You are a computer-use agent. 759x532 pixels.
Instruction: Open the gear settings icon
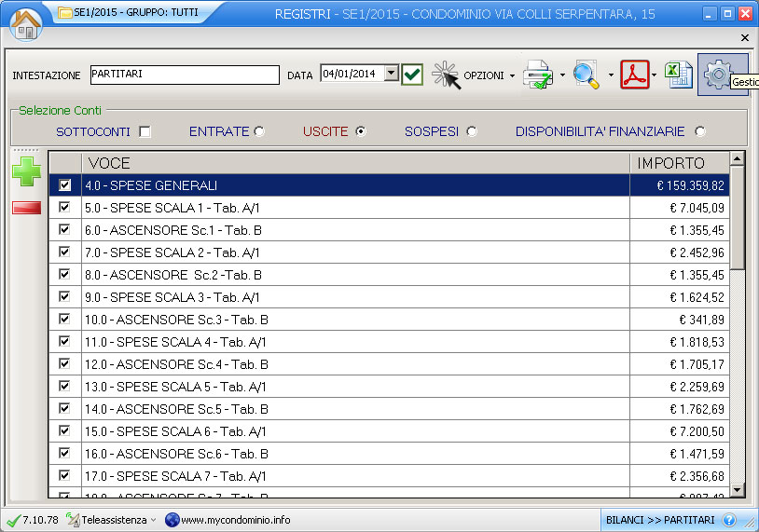[x=717, y=75]
